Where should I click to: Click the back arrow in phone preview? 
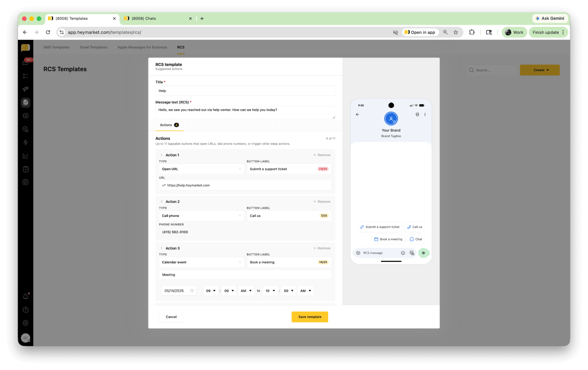click(x=357, y=115)
